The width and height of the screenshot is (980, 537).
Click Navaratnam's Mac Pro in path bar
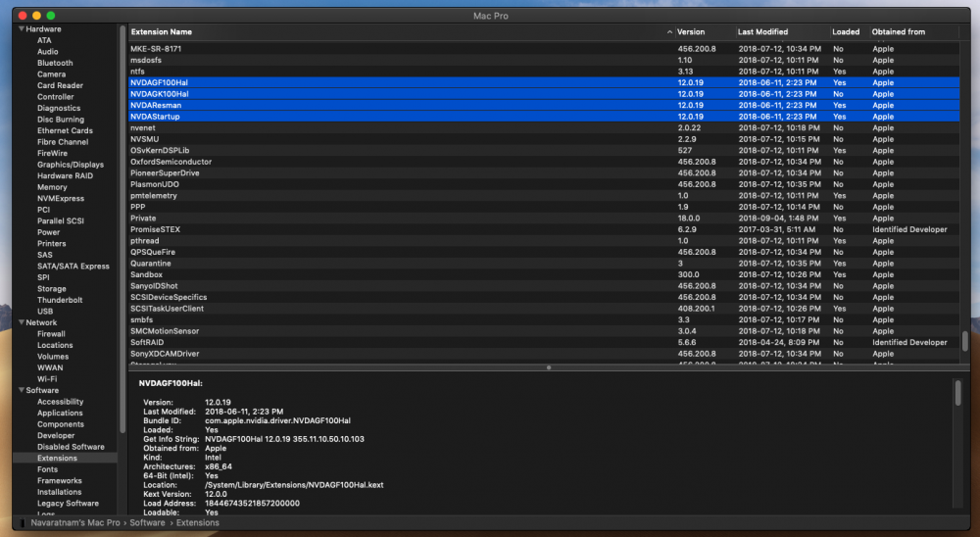[75, 522]
